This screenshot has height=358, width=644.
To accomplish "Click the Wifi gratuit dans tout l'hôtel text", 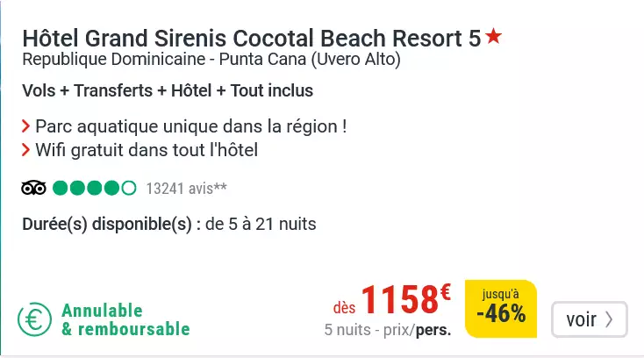I will 147,150.
